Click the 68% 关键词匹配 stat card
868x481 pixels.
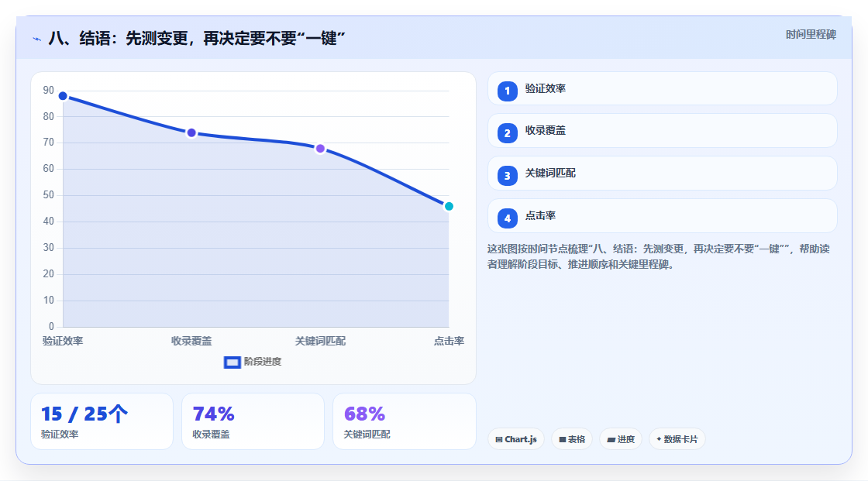coord(404,422)
